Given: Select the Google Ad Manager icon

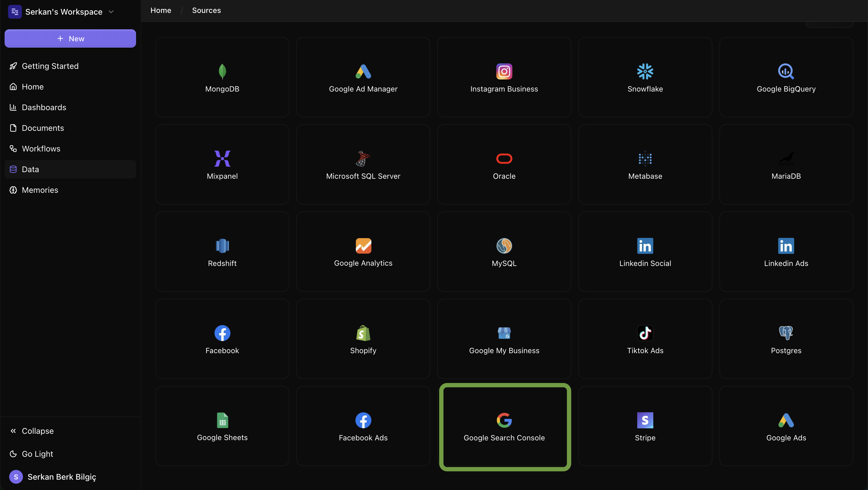Looking at the screenshot, I should 363,71.
